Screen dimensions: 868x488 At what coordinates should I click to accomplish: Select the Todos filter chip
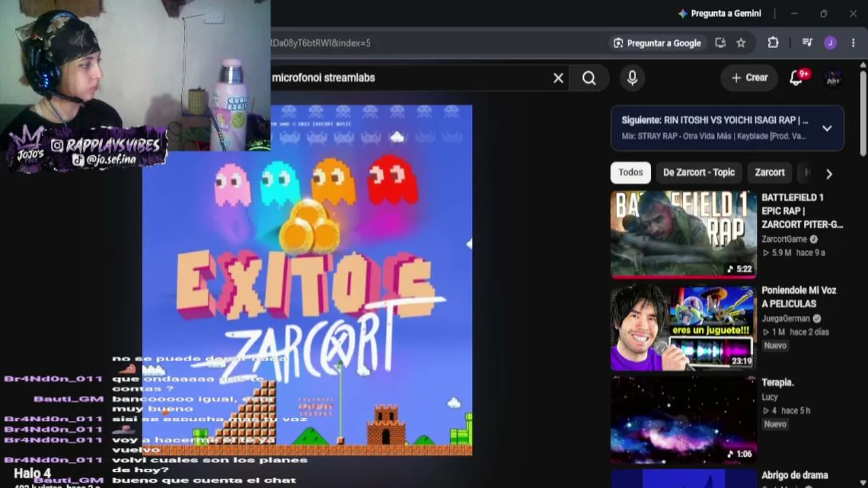tap(631, 173)
